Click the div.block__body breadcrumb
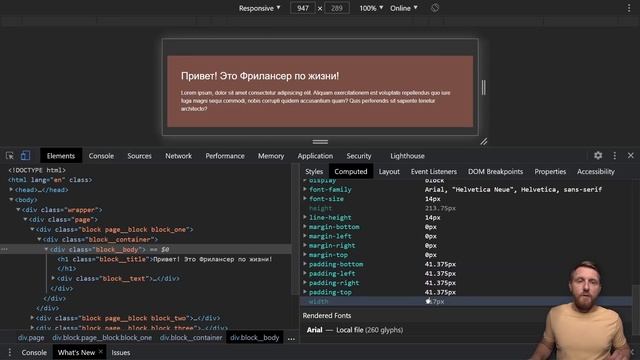This screenshot has width=640, height=360. point(255,338)
